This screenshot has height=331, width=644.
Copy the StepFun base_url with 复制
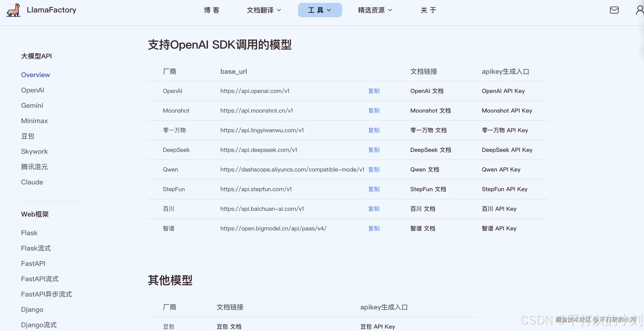click(x=374, y=189)
